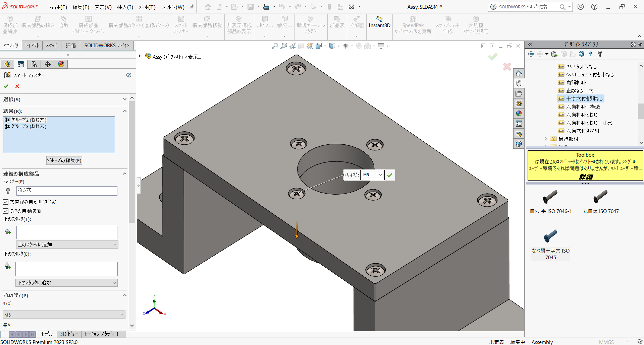Collapse プロパティ(P) section
Screen dimensions: 644x345
(125, 295)
